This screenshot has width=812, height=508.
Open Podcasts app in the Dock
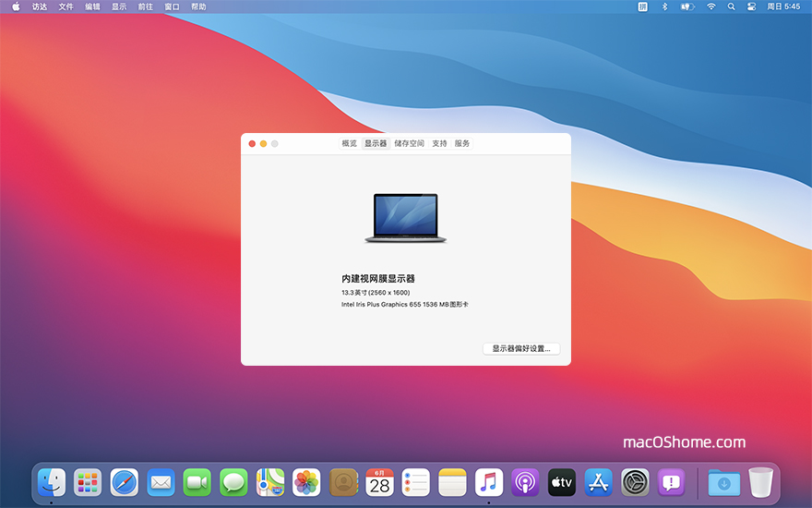(526, 482)
